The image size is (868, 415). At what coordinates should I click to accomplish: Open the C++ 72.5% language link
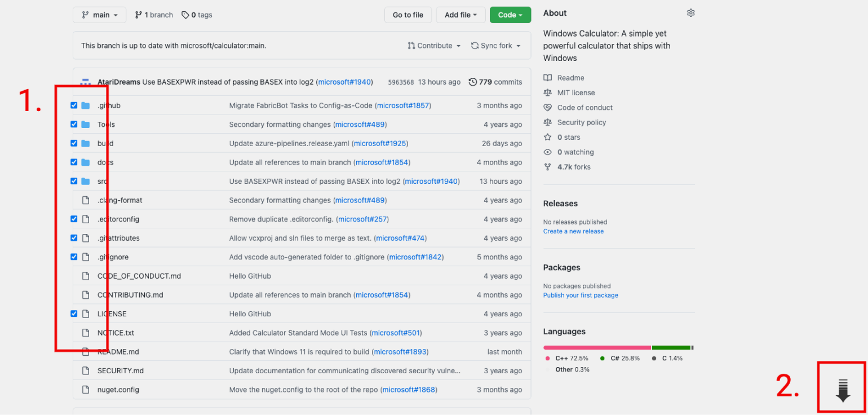[x=567, y=358]
